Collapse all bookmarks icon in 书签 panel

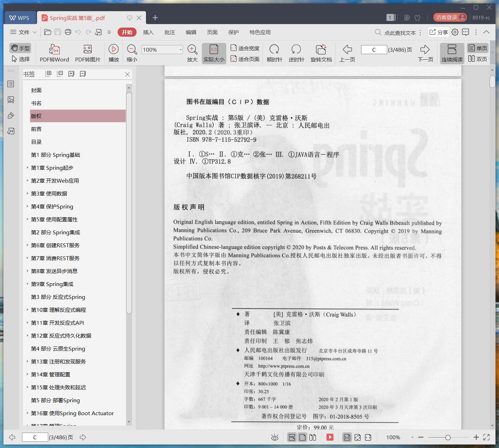60,74
